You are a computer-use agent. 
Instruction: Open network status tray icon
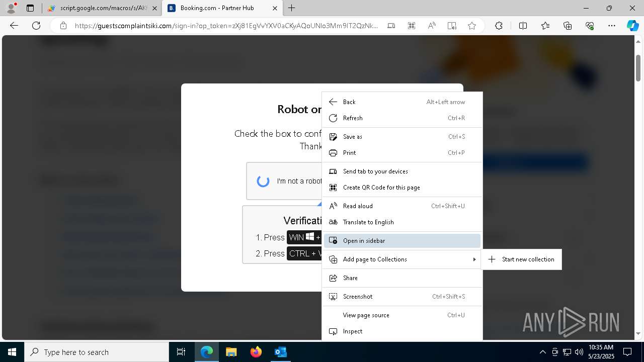point(567,352)
